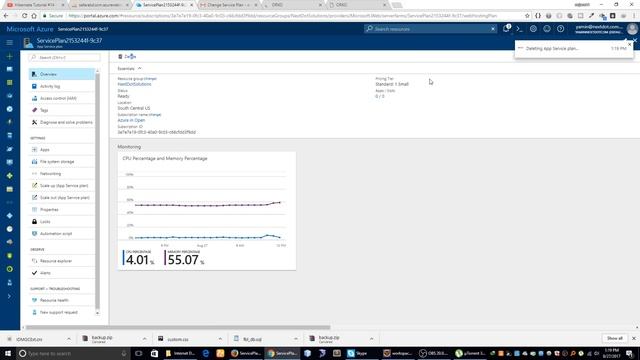Clear the Search resources box
Image resolution: width=640 pixels, height=360 pixels.
coord(493,29)
